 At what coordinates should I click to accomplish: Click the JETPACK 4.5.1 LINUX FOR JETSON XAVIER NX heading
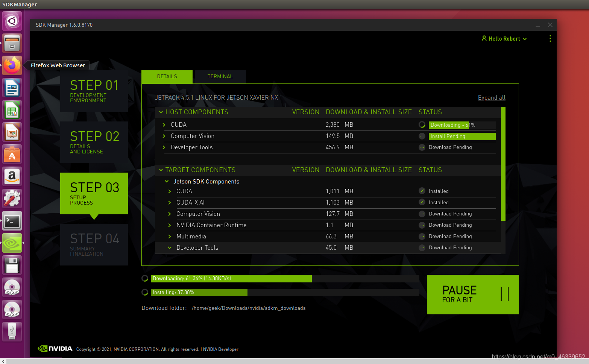(x=217, y=98)
